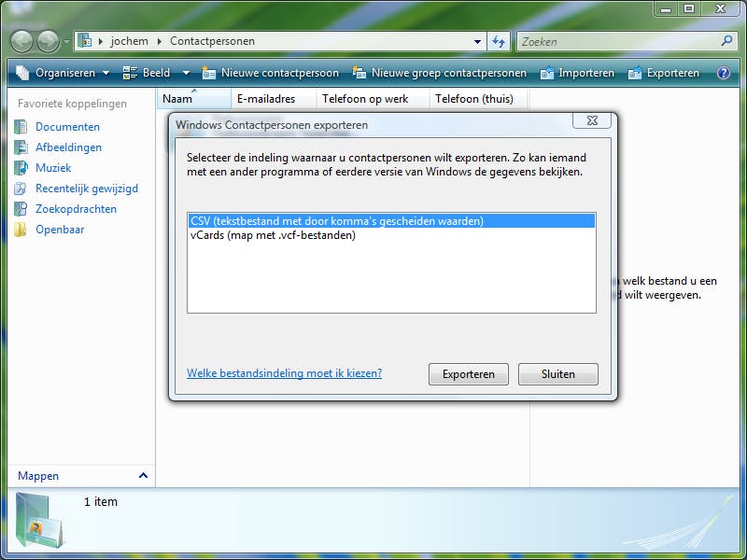Open the address bar history dropdown
747x560 pixels.
[477, 41]
